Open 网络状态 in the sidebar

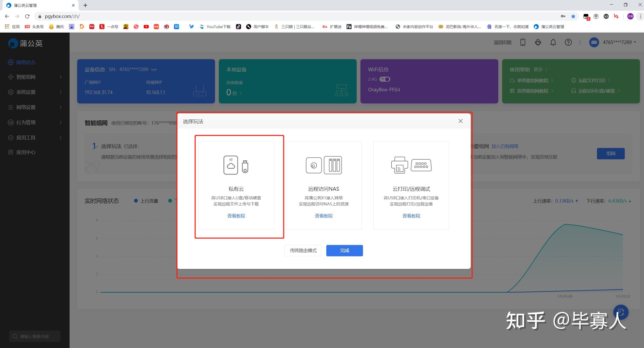coord(26,62)
